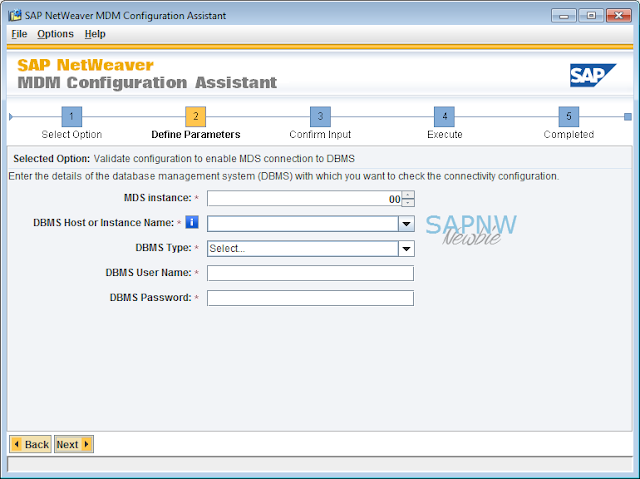
Task: Click the info icon next to DBMS Host
Action: (192, 222)
